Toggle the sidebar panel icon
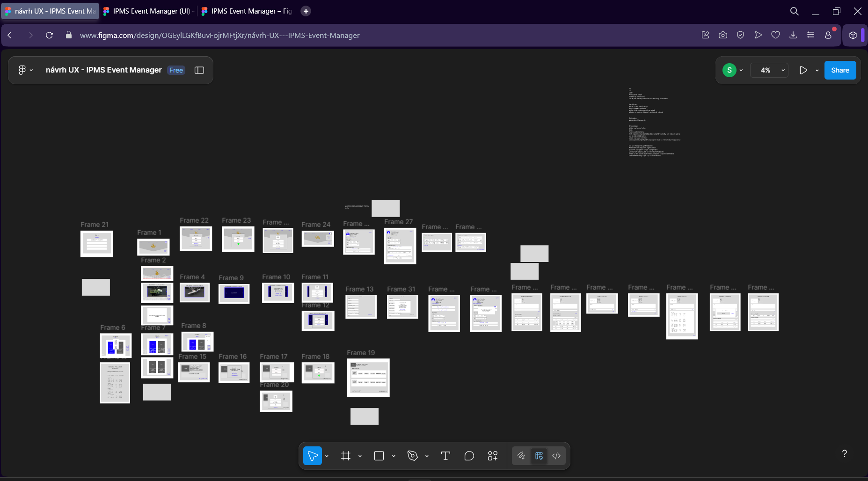This screenshot has width=868, height=481. pyautogui.click(x=199, y=70)
